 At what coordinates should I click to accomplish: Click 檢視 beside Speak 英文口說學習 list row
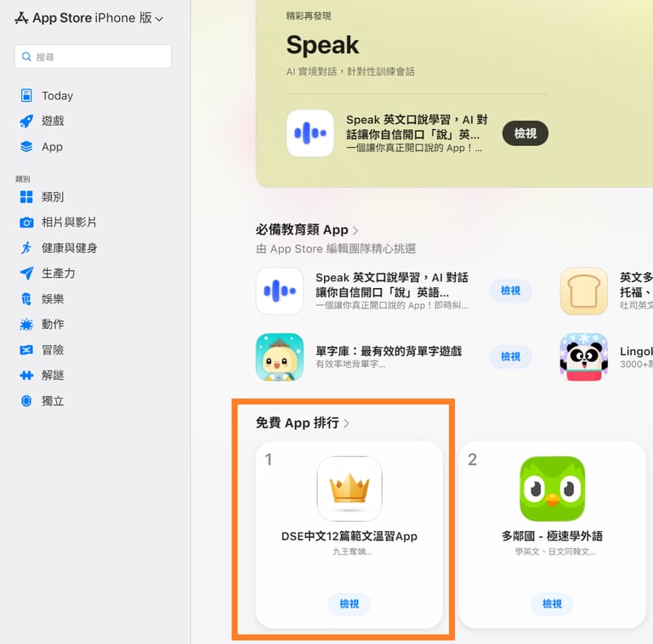click(510, 291)
